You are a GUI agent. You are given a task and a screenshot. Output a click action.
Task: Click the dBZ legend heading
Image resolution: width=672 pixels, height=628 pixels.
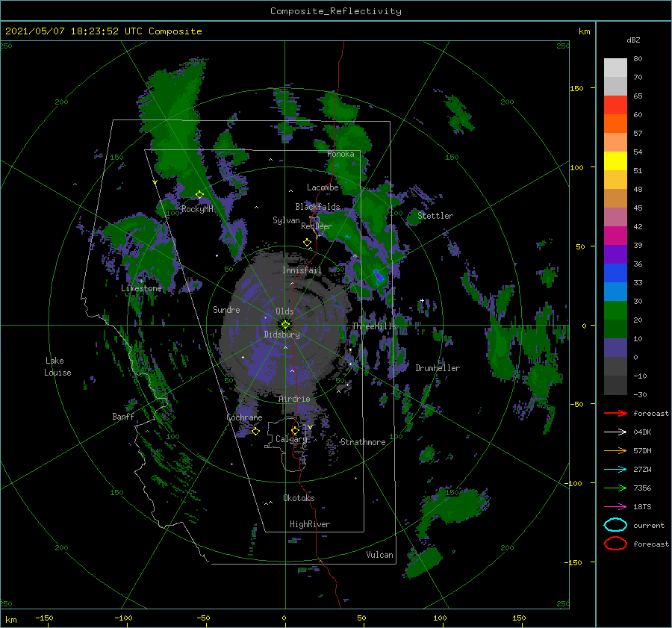(633, 40)
